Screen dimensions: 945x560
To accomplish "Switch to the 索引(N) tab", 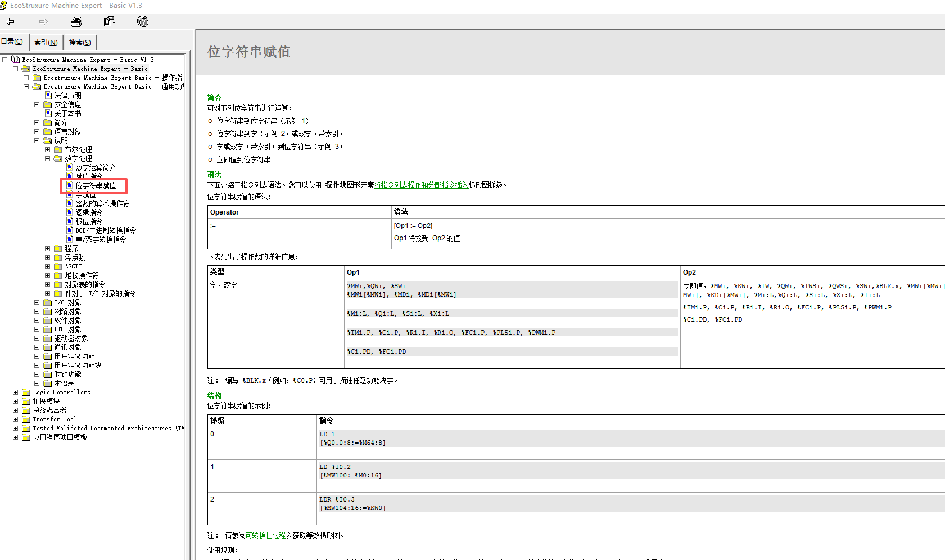I will (x=46, y=42).
